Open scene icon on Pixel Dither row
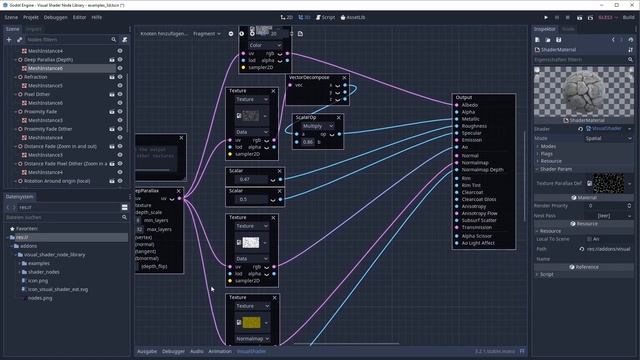Viewport: 640px width, 360px height. 112,94
